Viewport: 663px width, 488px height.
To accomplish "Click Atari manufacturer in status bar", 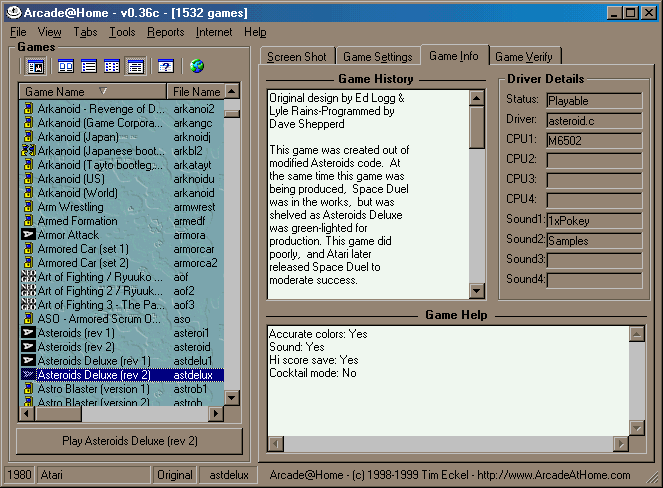I will tap(93, 475).
